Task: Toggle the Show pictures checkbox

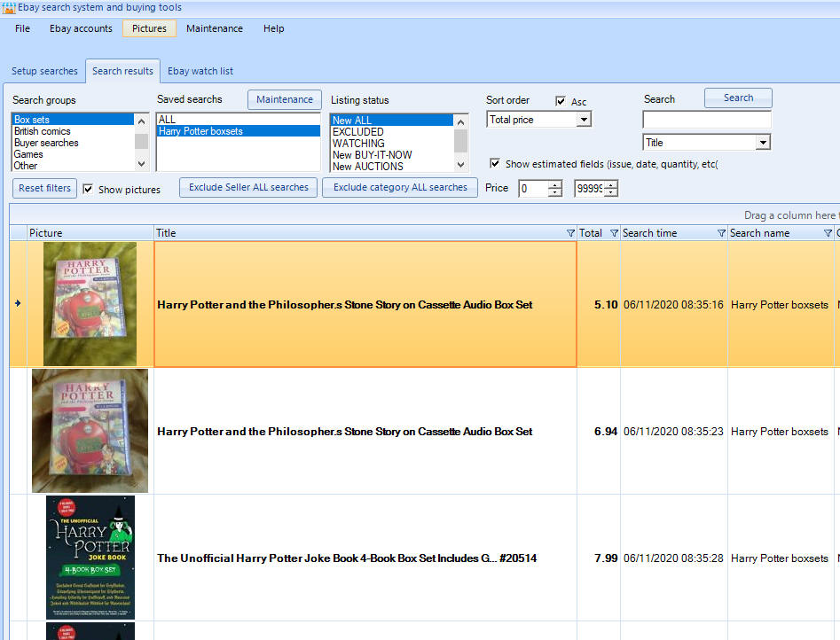Action: (x=88, y=189)
